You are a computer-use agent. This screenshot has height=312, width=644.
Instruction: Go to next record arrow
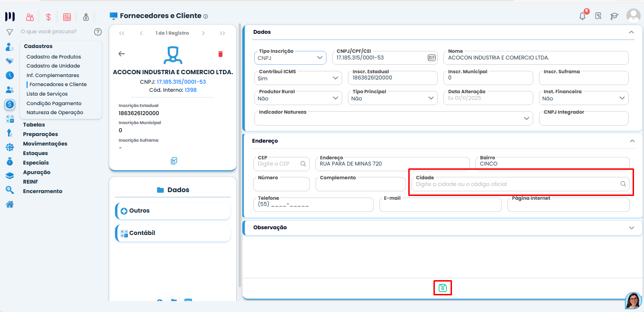[x=203, y=33]
